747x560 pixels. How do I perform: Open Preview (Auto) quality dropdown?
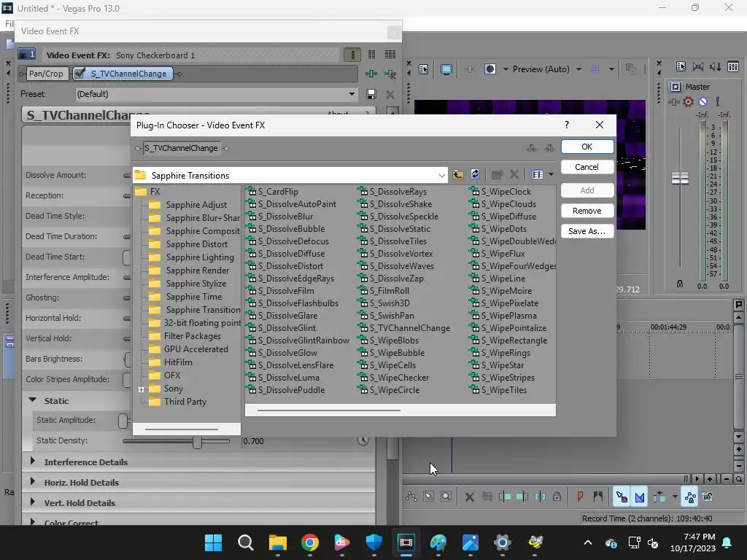(x=578, y=69)
